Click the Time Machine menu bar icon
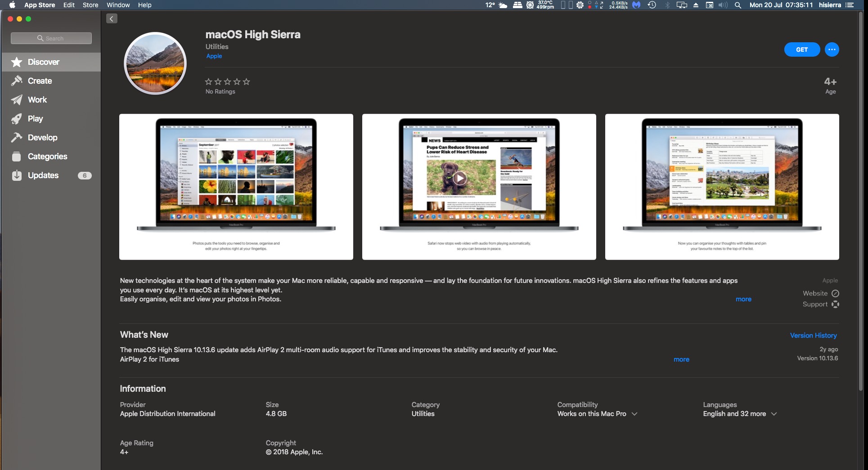 coord(652,5)
